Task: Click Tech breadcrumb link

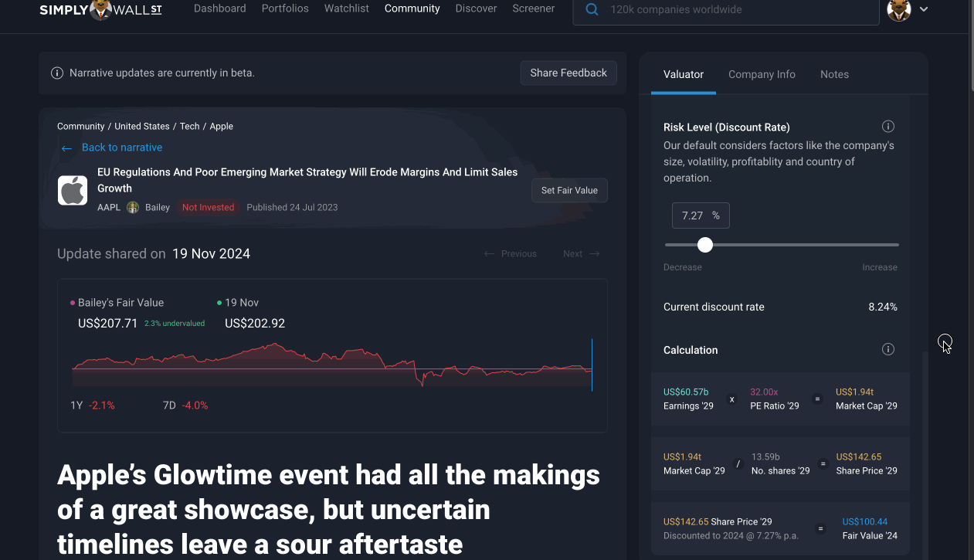Action: [x=190, y=126]
